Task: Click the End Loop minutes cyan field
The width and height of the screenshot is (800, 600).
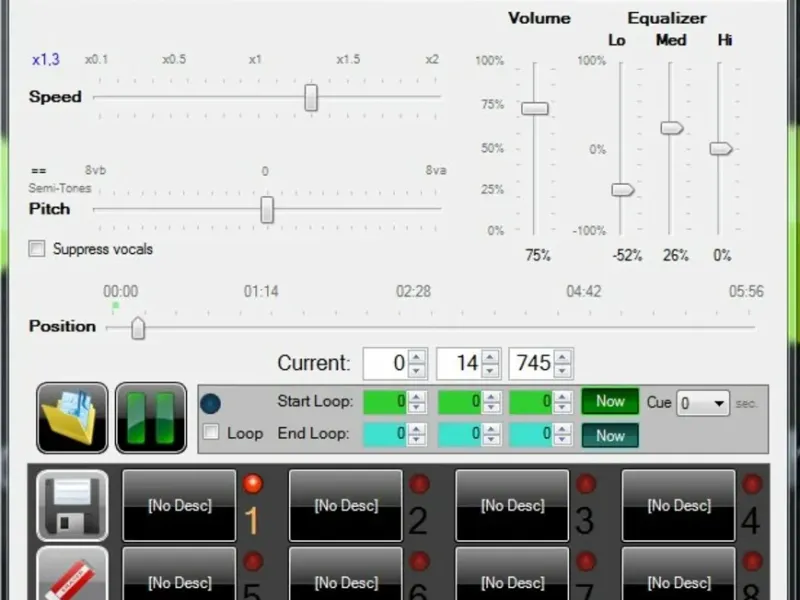Action: [x=385, y=434]
